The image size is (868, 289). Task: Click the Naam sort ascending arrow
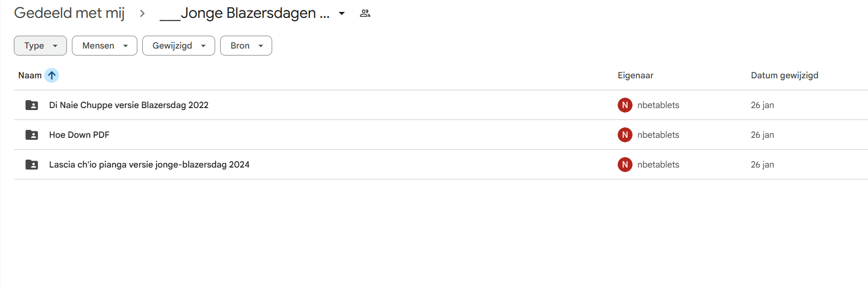tap(52, 75)
